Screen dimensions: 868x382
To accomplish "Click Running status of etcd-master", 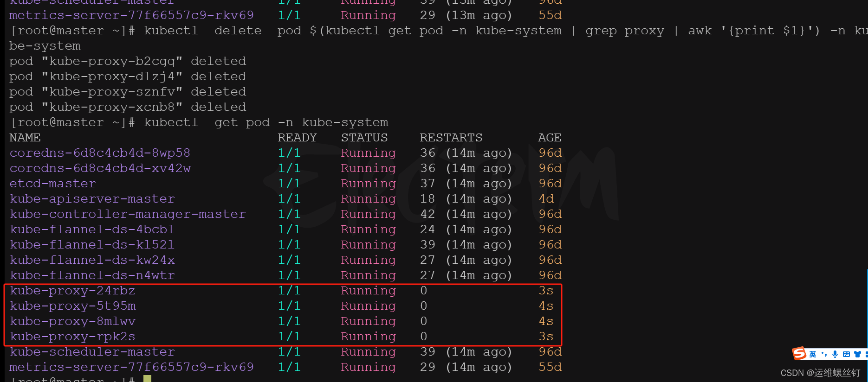I will (x=368, y=184).
